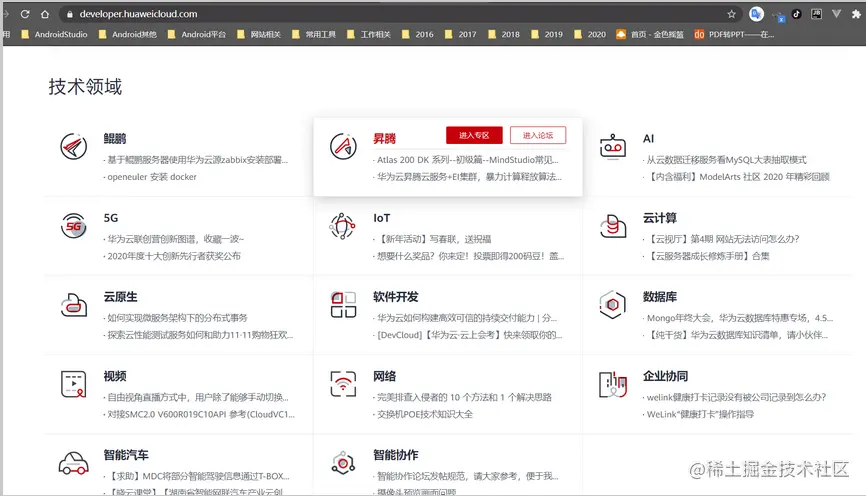Image resolution: width=866 pixels, height=496 pixels.
Task: Open the 首页 - 金色麦篮 bookmark
Action: [x=650, y=34]
